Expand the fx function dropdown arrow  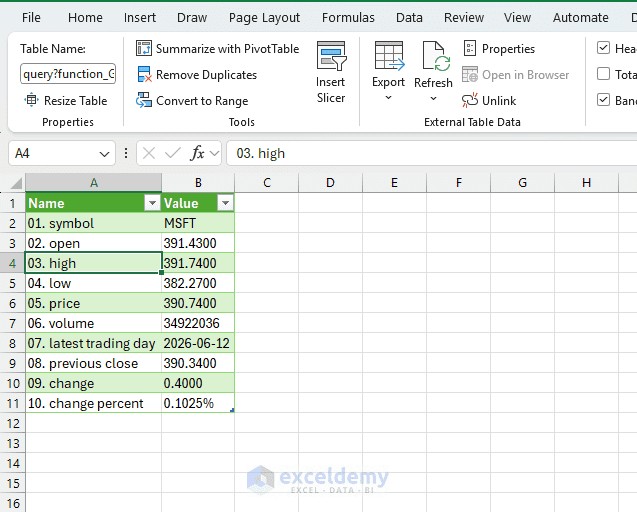click(214, 154)
